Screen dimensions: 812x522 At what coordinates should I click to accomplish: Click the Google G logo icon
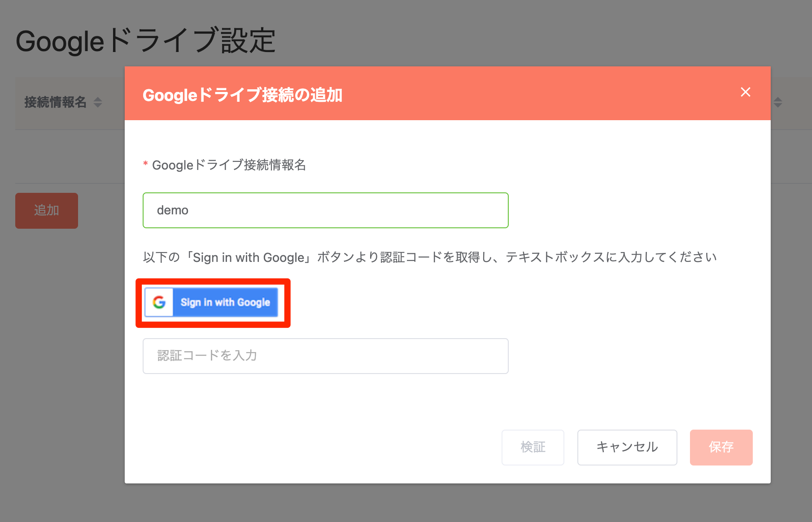point(160,302)
